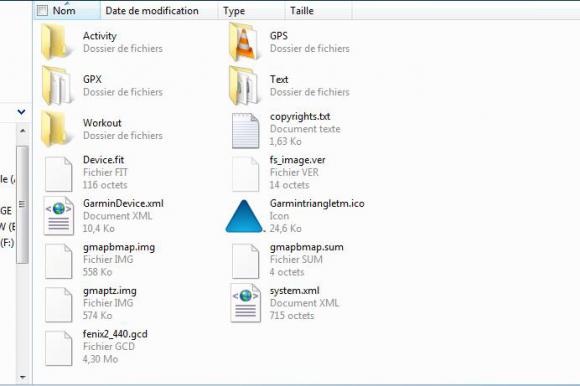Click the Garmintriangletm.ico file name

click(317, 204)
